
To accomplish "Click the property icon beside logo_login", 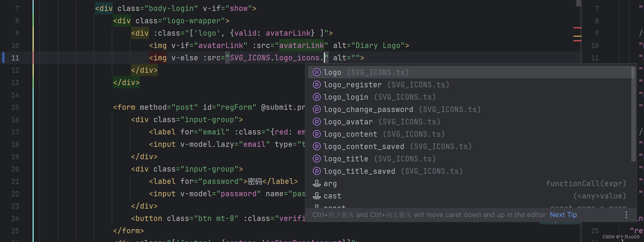I will pos(317,97).
